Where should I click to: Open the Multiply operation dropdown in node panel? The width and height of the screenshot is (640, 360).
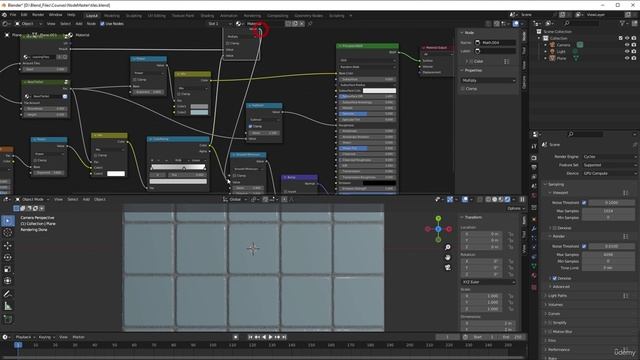[488, 80]
